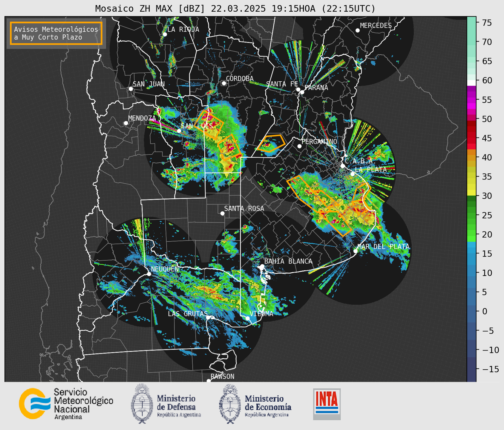This screenshot has width=504, height=430.
Task: Click the 55 dBZ scale tick label
Action: (x=486, y=100)
